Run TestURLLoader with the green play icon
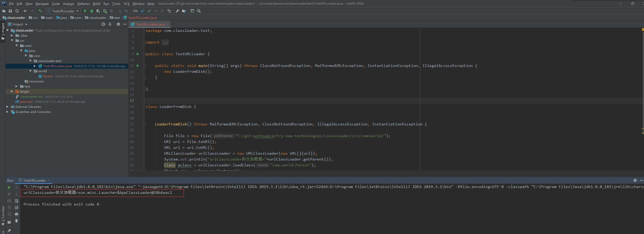The width and height of the screenshot is (644, 234). 85,11
